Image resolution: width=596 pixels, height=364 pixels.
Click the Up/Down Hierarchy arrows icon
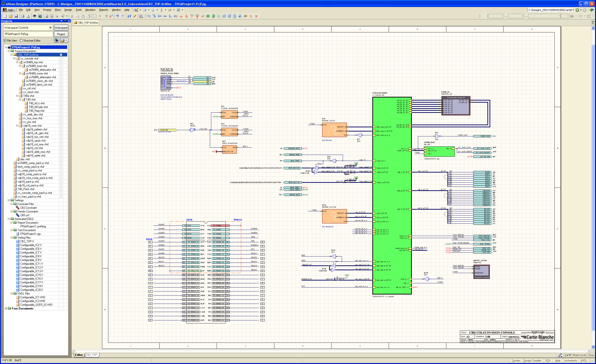click(x=129, y=16)
